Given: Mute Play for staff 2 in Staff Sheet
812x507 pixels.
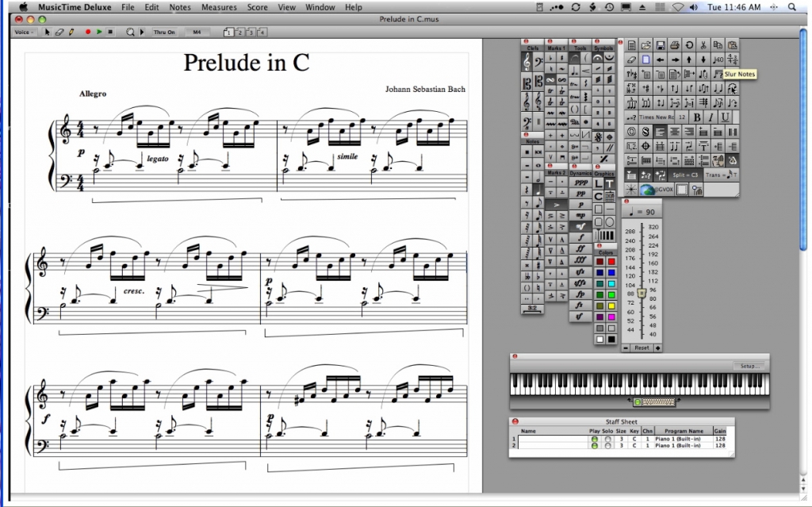Looking at the screenshot, I should (595, 445).
